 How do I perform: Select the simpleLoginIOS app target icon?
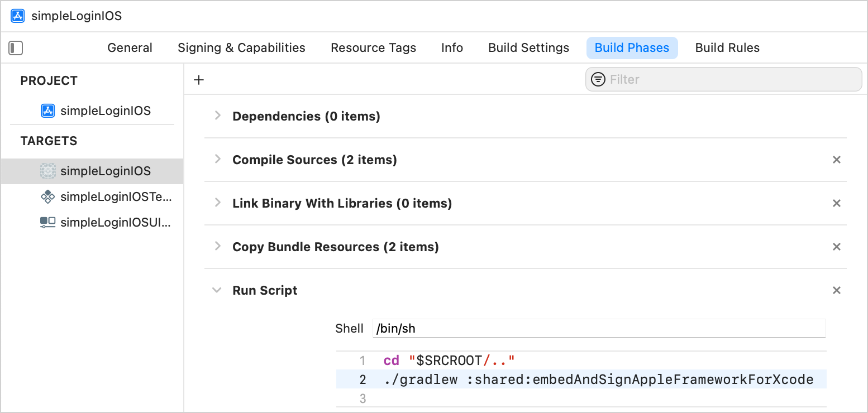pos(48,171)
